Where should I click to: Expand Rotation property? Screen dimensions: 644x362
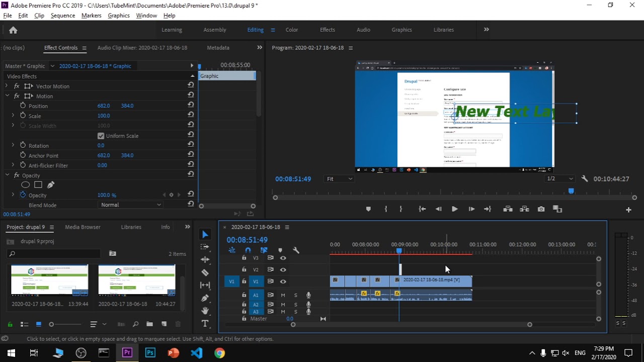[13, 145]
